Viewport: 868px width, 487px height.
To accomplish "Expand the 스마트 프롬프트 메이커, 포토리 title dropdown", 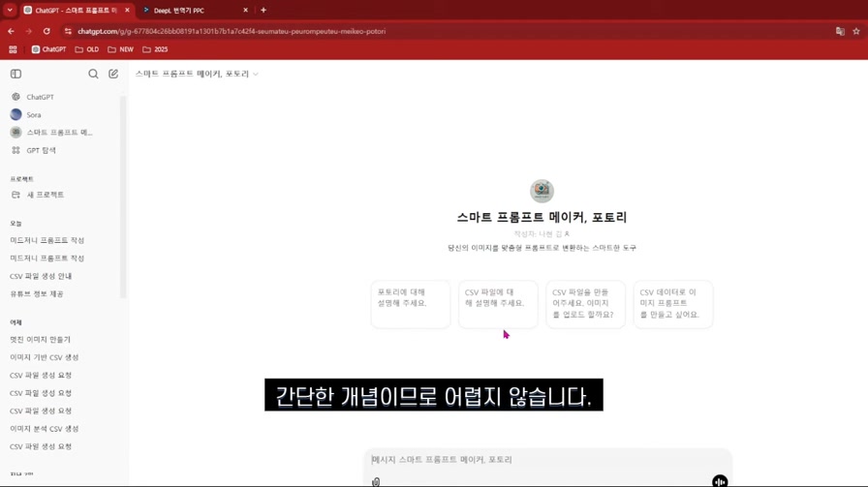I will coord(197,74).
